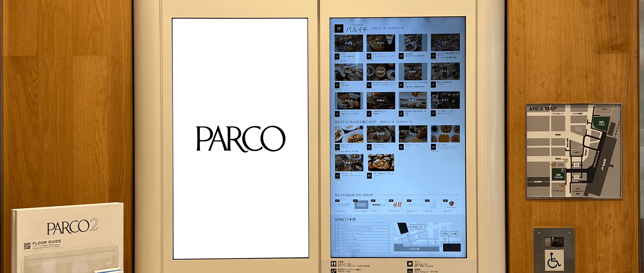Tap the accessible restroom icon in legend
644x273 pixels.
click(x=333, y=271)
